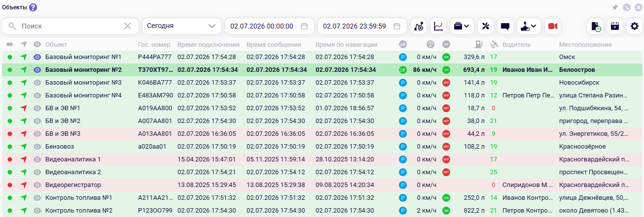Sort by speedometer column header icon
Viewport: 644px width, 217px height.
[x=430, y=45]
